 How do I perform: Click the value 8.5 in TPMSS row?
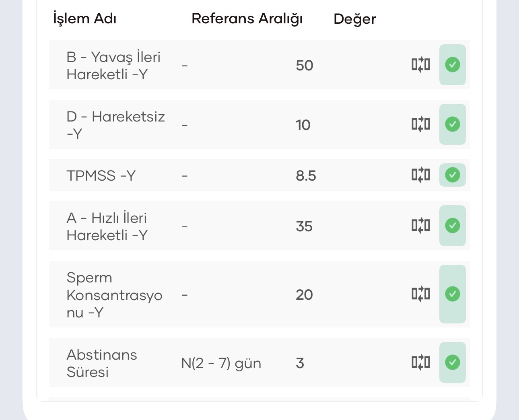point(306,176)
